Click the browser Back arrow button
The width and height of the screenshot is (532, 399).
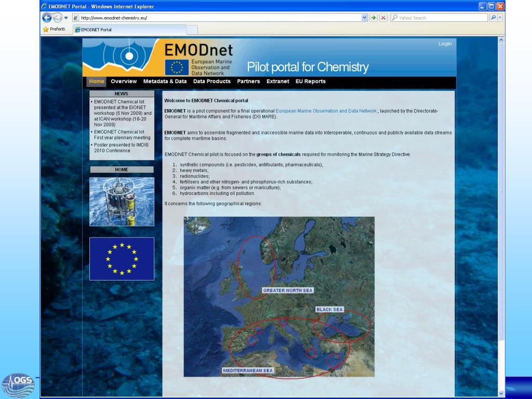(47, 18)
